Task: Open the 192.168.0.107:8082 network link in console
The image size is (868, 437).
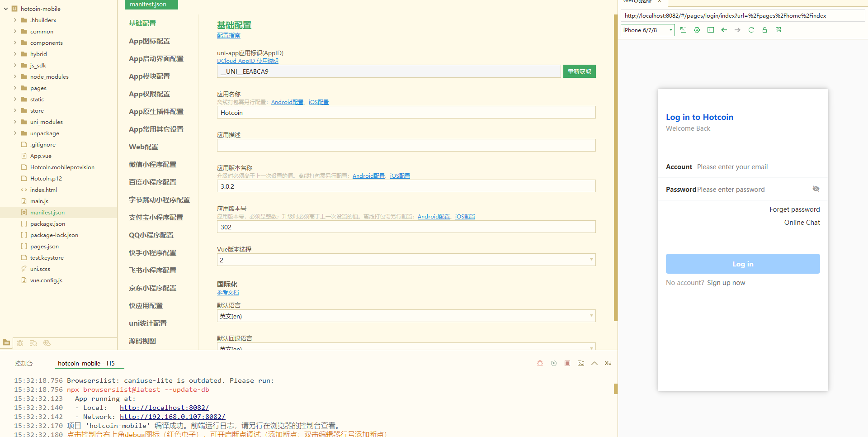Action: [172, 417]
